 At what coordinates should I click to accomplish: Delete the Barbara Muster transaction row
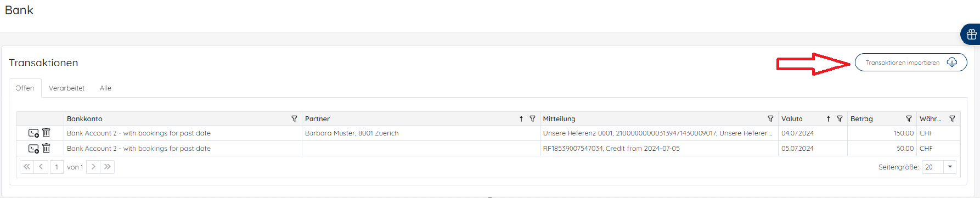46,133
